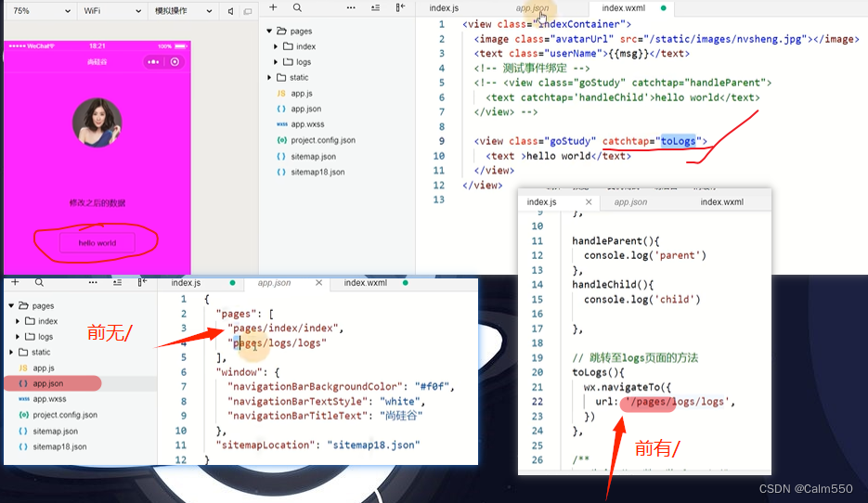Switch to index.wxml tab in right editor panel
868x503 pixels.
722,202
